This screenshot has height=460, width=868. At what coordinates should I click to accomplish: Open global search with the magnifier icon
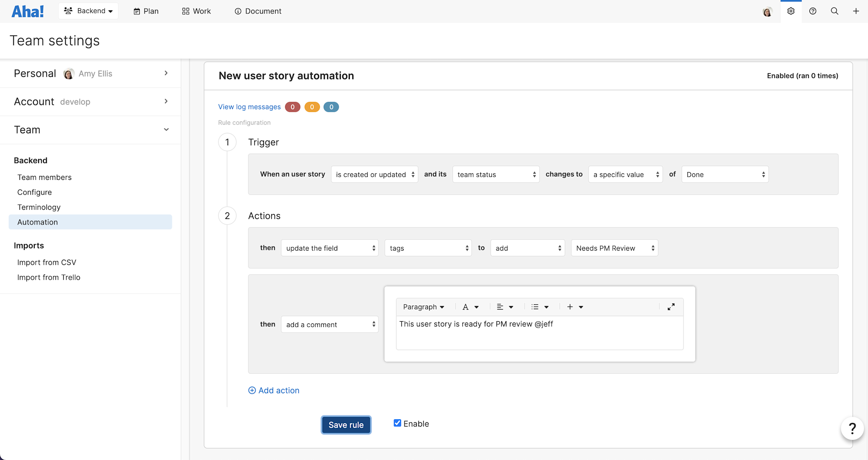pos(834,11)
